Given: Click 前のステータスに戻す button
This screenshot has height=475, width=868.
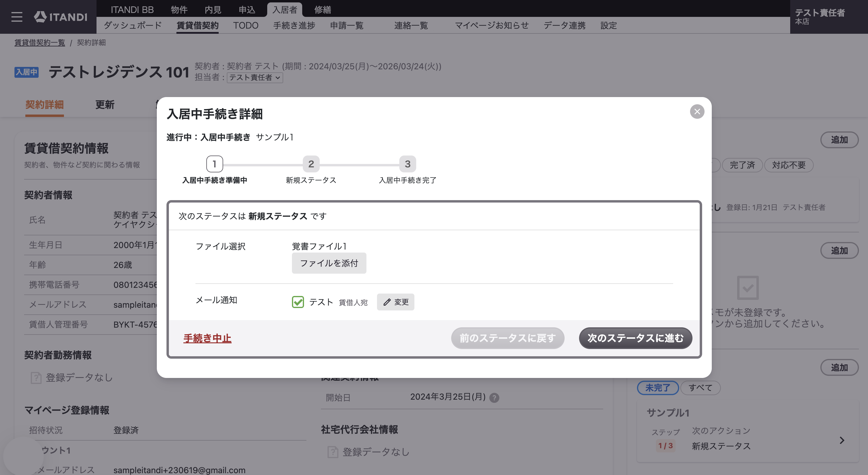Looking at the screenshot, I should 508,338.
